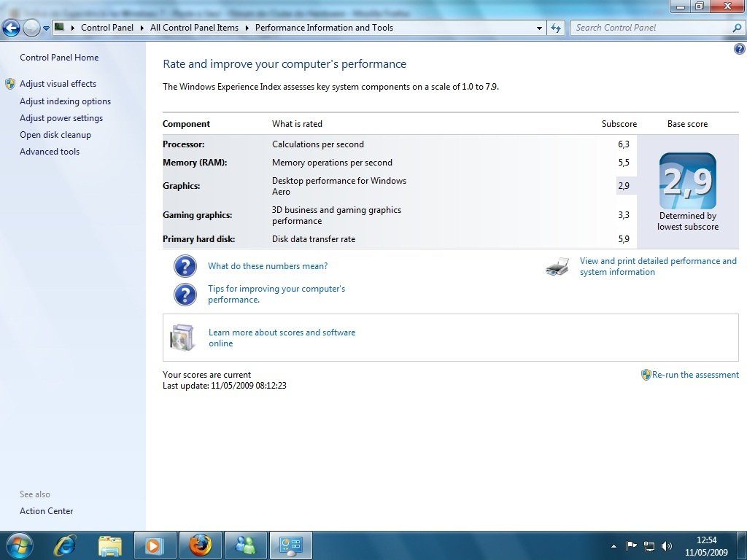The height and width of the screenshot is (560, 747).
Task: Open the volume speaker control
Action: point(667,545)
